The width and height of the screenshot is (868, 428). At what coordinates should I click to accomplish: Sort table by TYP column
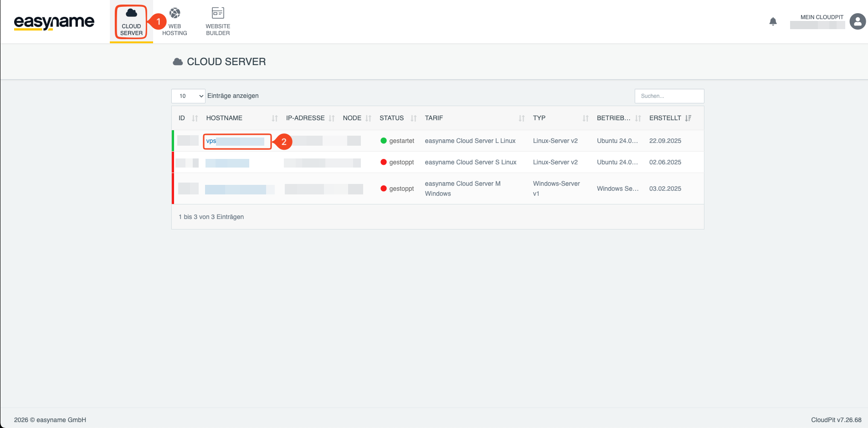(x=561, y=118)
